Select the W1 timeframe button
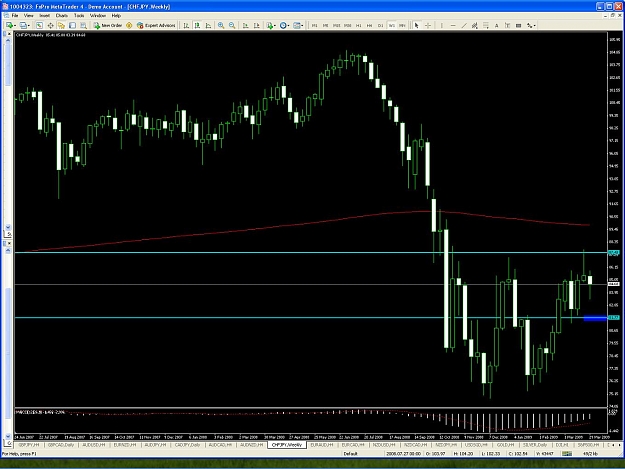 (391, 26)
